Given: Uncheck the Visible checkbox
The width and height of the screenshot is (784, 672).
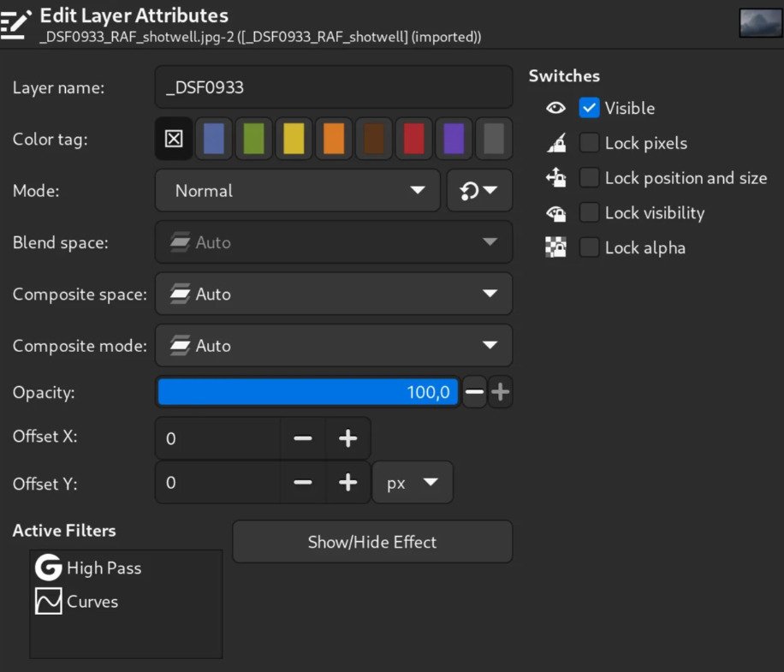Looking at the screenshot, I should click(x=589, y=108).
